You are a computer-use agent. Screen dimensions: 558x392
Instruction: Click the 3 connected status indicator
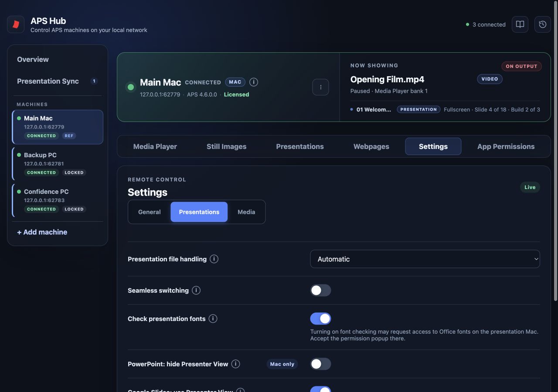[x=486, y=24]
